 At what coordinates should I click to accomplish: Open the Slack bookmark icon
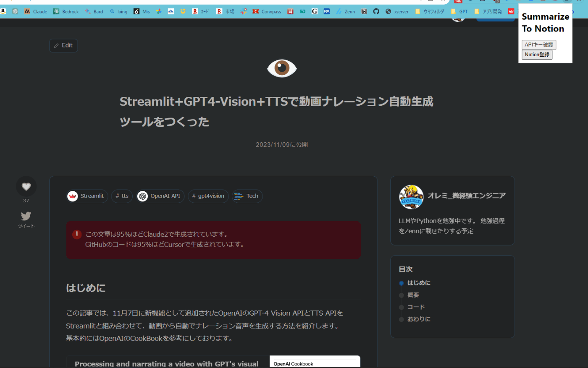coord(243,11)
